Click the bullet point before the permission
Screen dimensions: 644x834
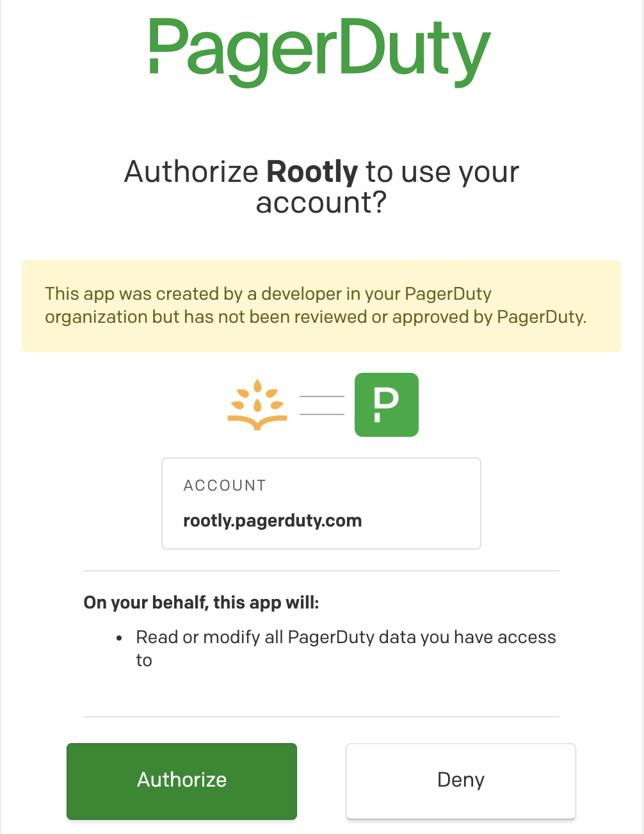pos(120,638)
